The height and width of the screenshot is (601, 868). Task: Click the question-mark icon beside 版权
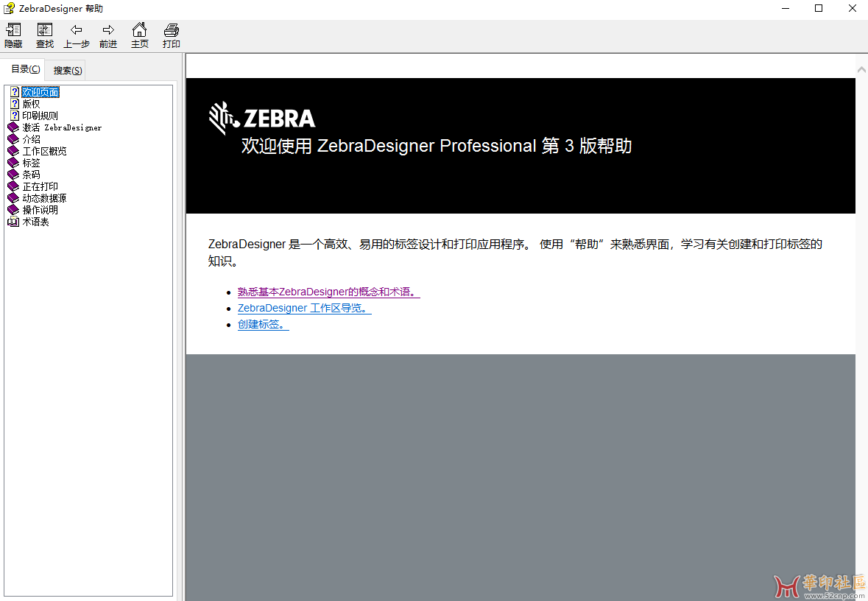pyautogui.click(x=15, y=104)
